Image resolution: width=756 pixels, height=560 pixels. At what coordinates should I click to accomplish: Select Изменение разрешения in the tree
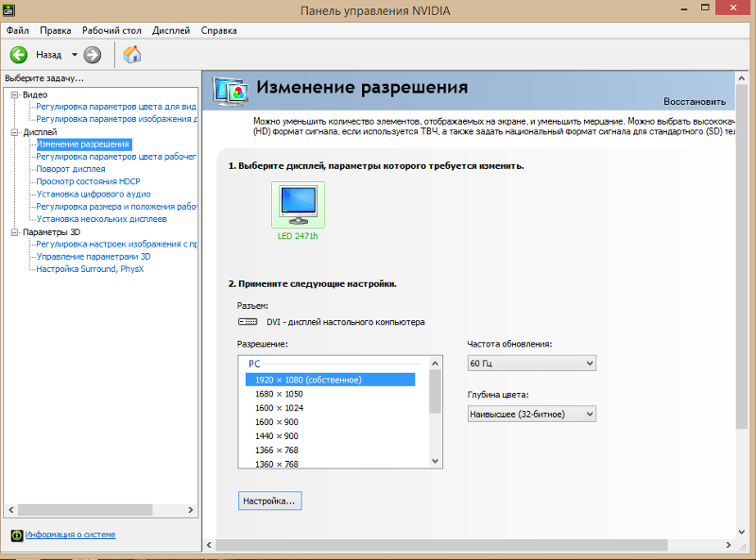click(83, 144)
